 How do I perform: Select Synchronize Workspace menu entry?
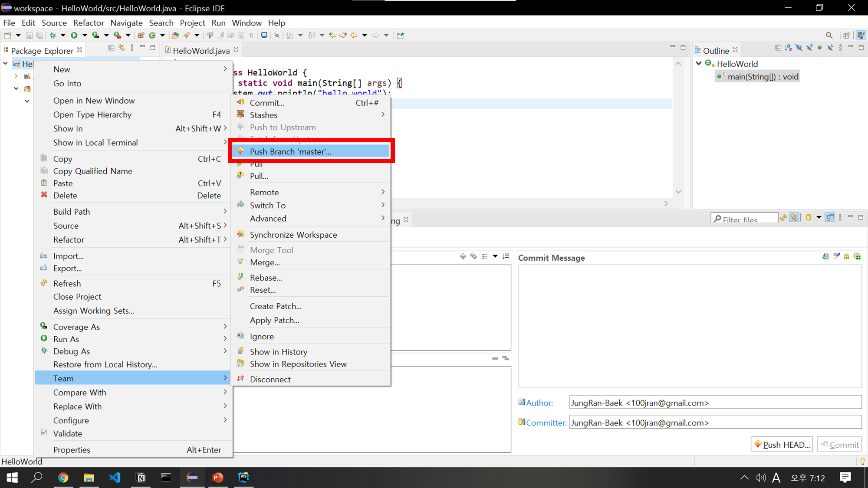coord(311,235)
